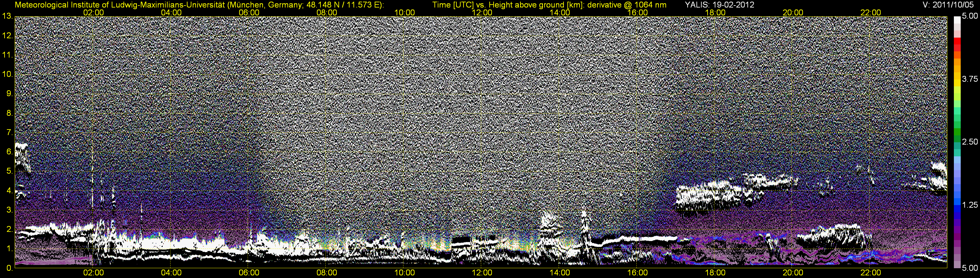Click the 2 km height axis label
The width and height of the screenshot is (980, 278).
click(x=9, y=229)
